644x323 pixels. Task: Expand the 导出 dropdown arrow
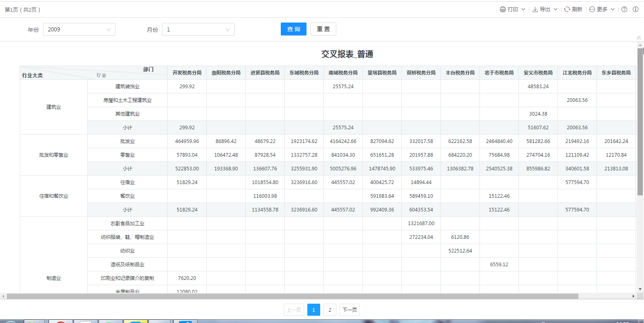click(x=556, y=9)
